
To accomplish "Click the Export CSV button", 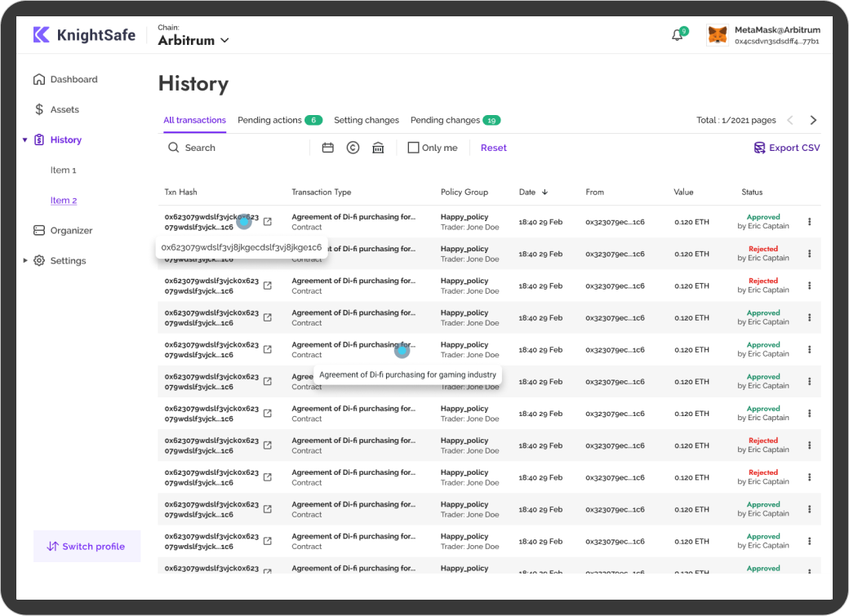I will [x=786, y=148].
